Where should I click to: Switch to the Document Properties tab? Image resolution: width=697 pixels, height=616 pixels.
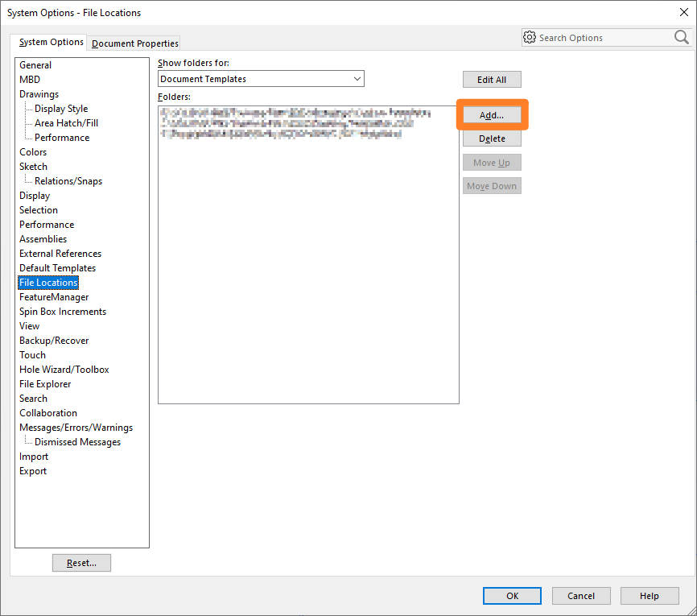pyautogui.click(x=133, y=43)
